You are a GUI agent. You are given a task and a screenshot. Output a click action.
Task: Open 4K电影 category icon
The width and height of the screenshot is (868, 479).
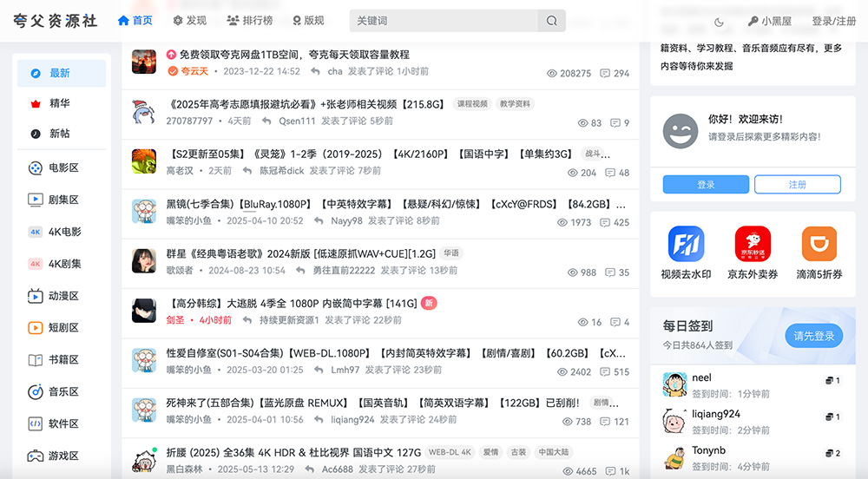point(36,232)
